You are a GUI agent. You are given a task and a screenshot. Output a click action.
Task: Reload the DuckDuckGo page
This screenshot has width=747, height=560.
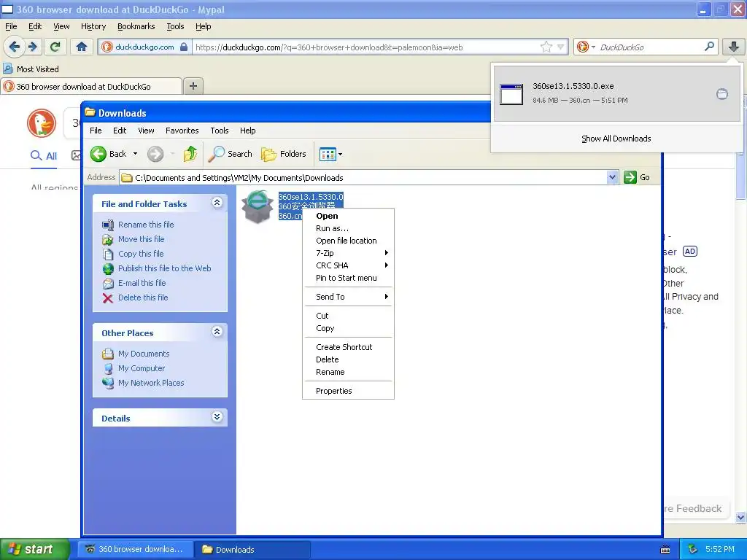coord(55,47)
